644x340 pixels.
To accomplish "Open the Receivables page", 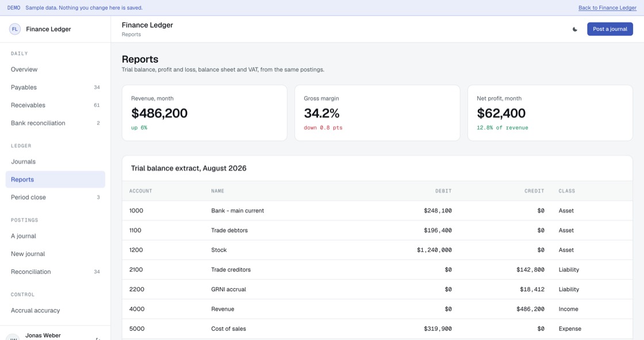I will click(55, 105).
